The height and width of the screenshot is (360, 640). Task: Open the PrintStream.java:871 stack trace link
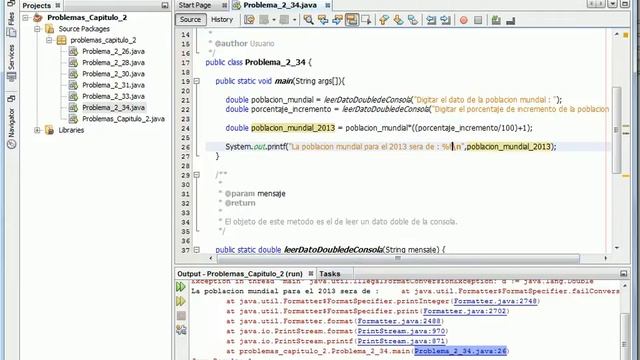pos(401,341)
